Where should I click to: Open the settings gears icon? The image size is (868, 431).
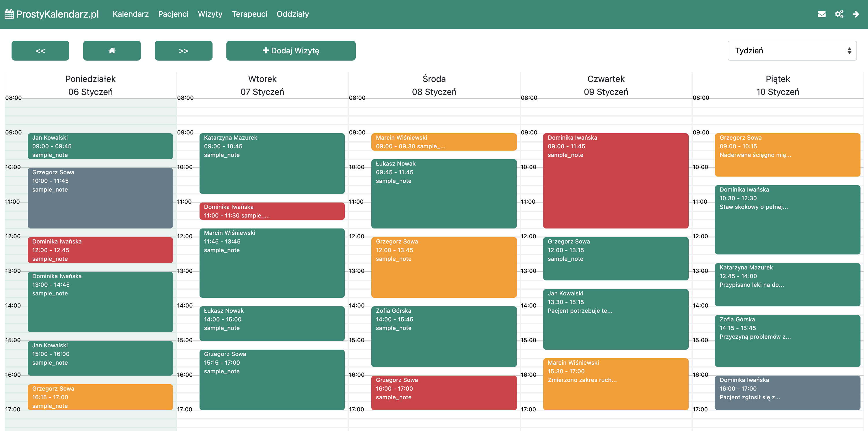[x=839, y=14]
